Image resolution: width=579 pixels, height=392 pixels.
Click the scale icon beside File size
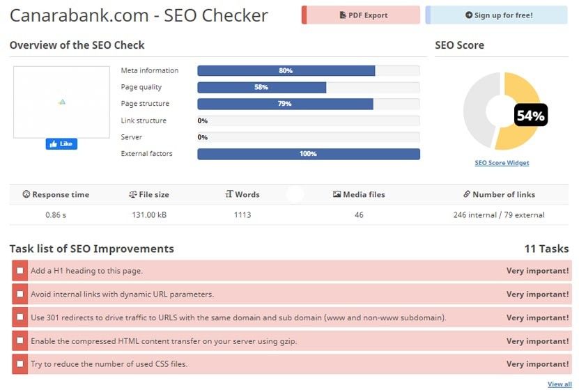[133, 195]
